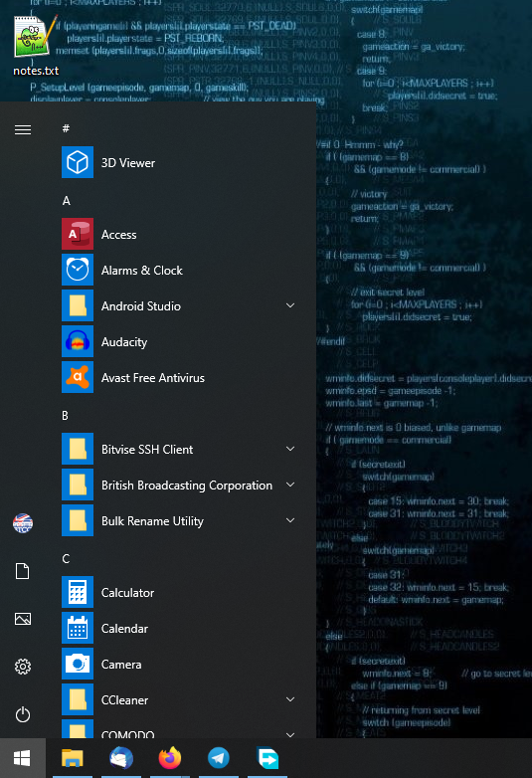
Task: Expand the Bulk Rename Utility folder chevron
Action: point(290,520)
